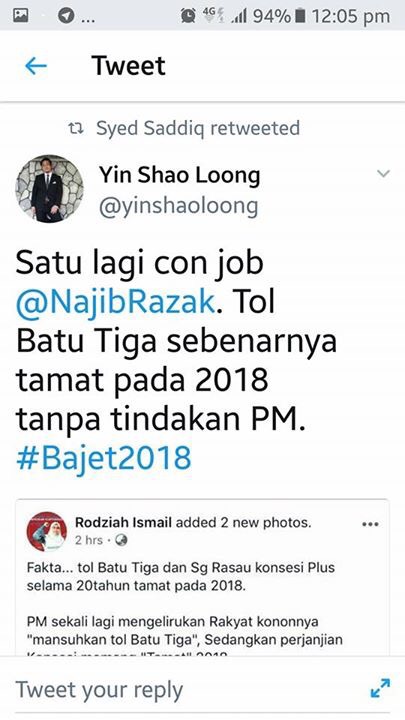
Task: Open the @NajibRazak mention link
Action: (x=115, y=302)
